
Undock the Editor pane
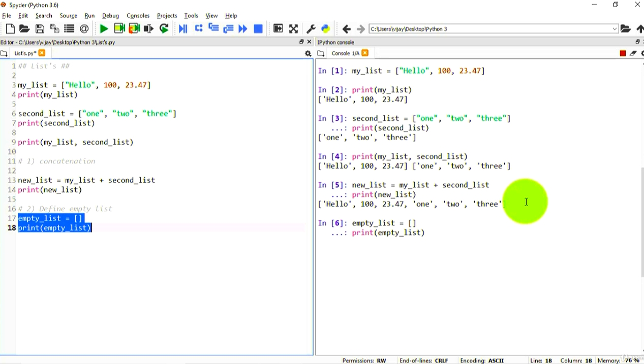301,42
